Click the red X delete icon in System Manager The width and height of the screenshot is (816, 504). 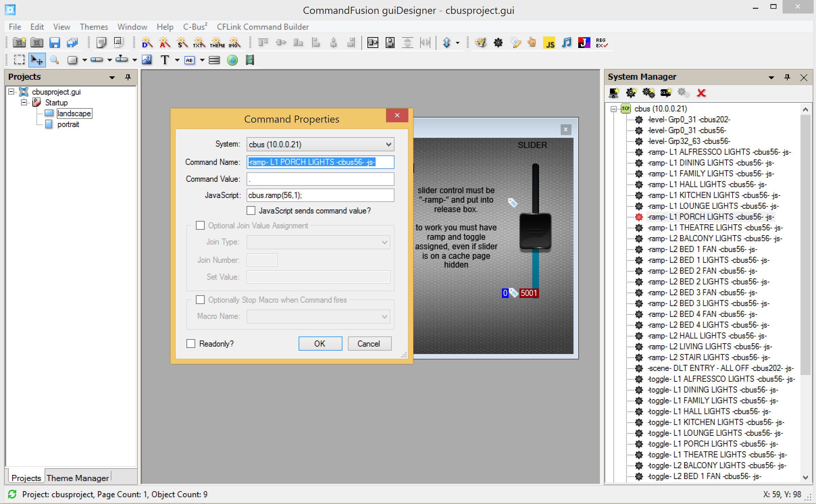coord(701,93)
